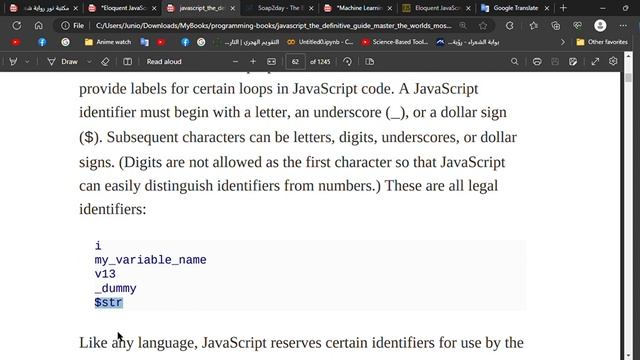Refresh the current page

click(17, 26)
